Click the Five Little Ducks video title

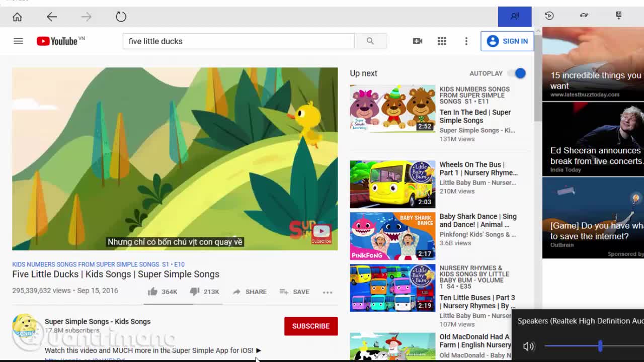pos(116,274)
